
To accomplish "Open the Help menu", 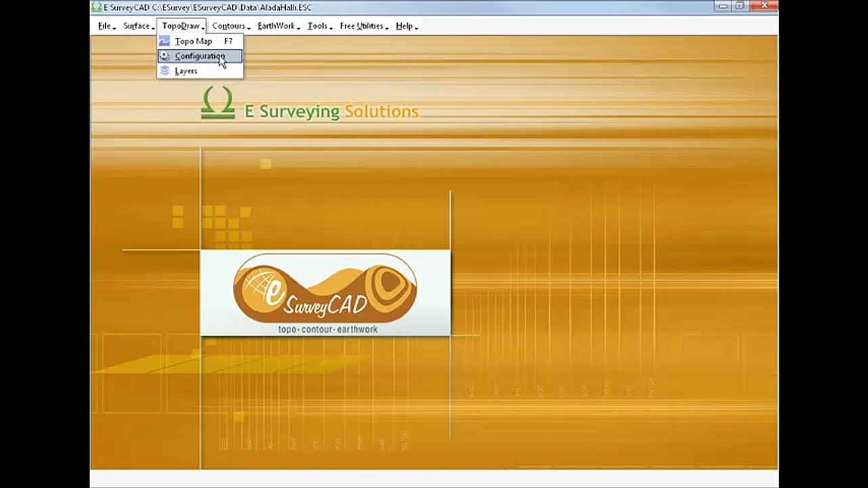I will (x=406, y=26).
